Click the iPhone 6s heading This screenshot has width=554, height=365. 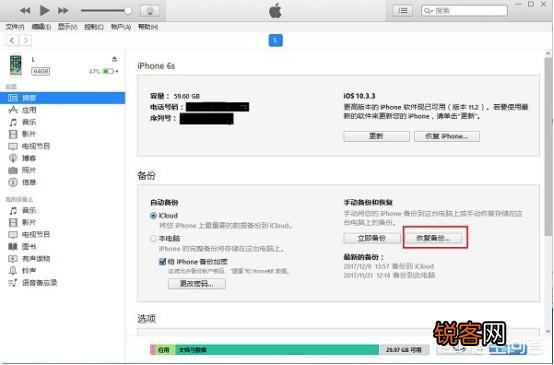pos(156,66)
